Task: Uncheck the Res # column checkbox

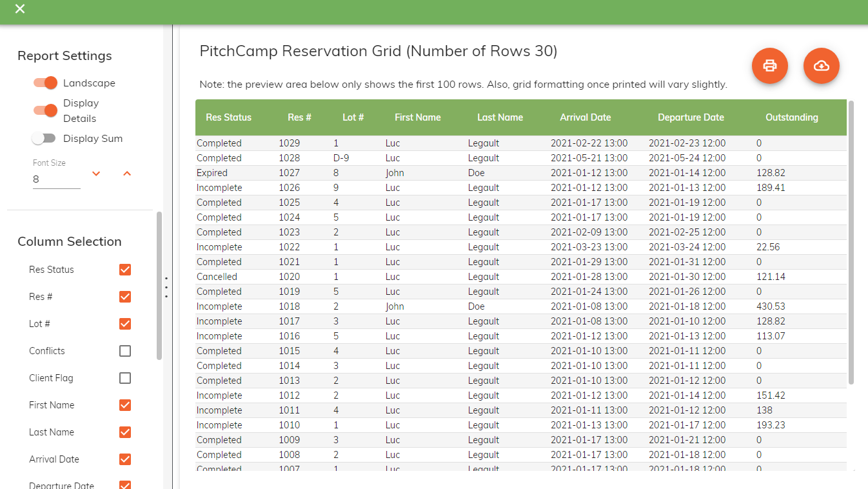Action: [x=125, y=297]
